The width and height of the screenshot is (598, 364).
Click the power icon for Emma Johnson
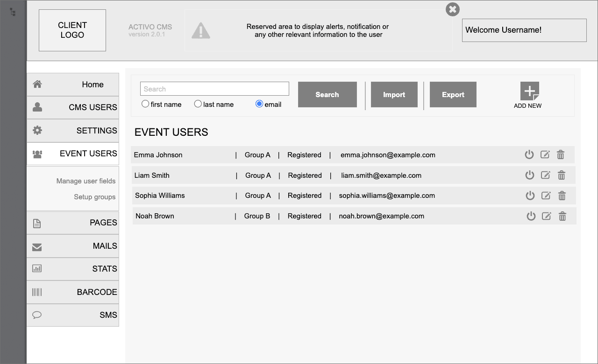coord(529,154)
